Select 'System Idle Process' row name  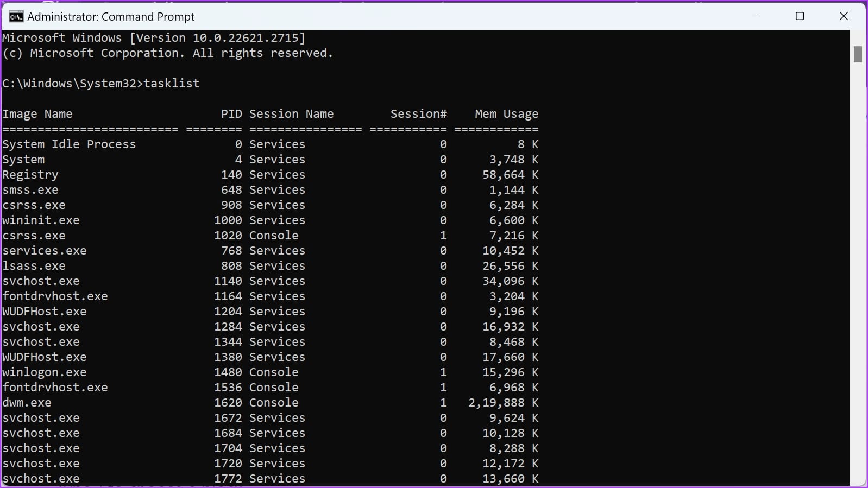click(x=69, y=144)
